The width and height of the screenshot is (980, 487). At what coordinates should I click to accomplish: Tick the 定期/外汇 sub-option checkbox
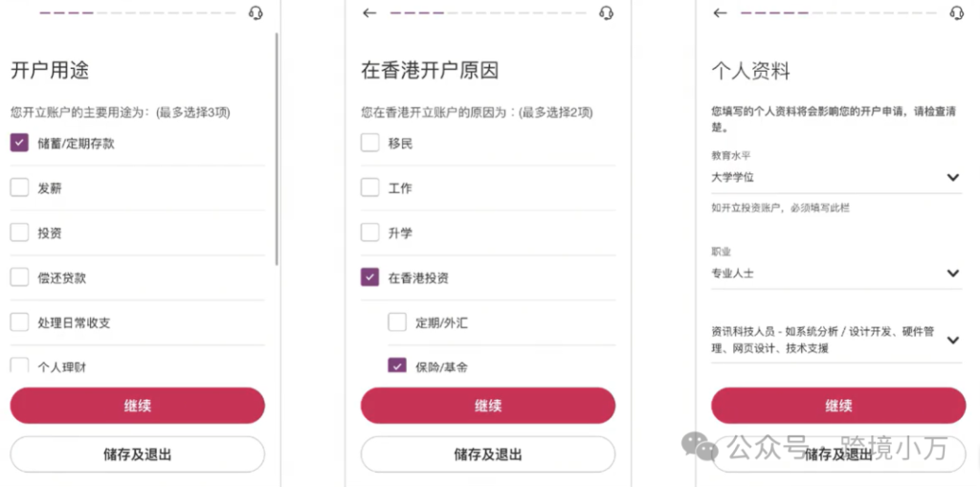397,322
